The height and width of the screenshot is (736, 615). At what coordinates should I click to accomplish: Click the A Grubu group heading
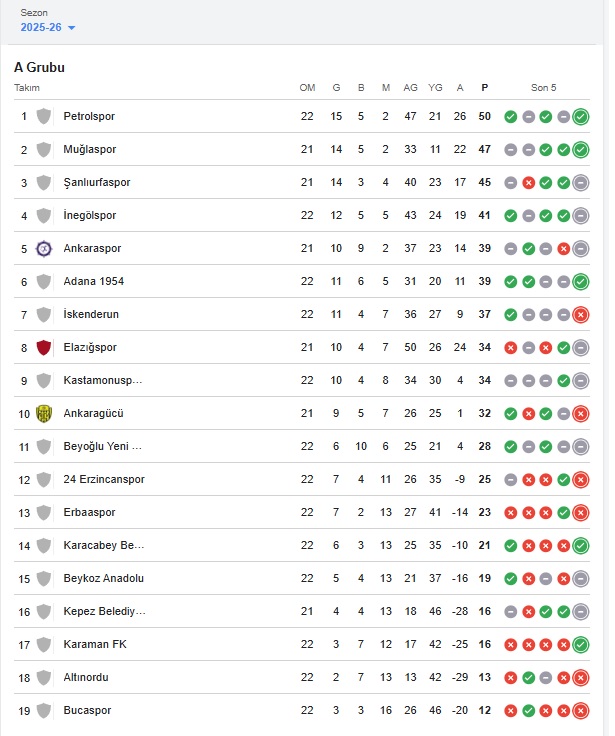(39, 67)
